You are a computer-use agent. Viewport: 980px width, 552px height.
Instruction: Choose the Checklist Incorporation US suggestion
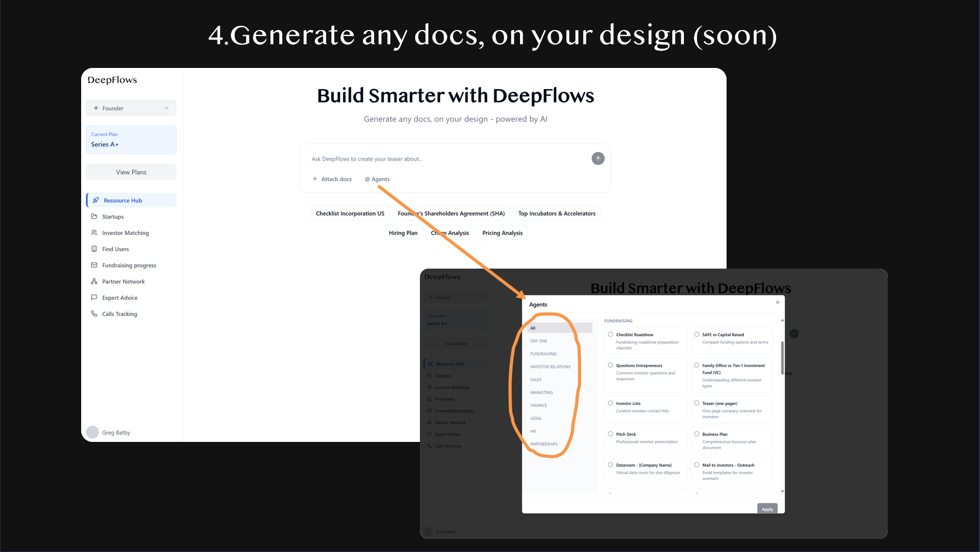pyautogui.click(x=350, y=213)
